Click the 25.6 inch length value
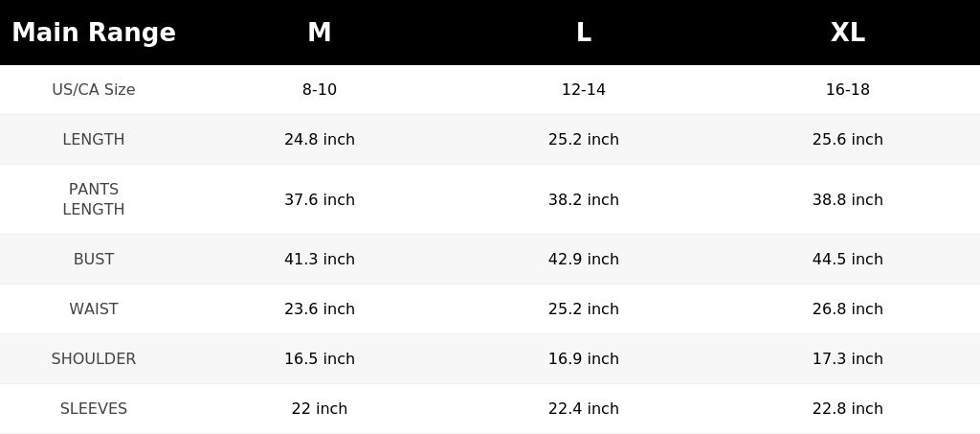This screenshot has height=434, width=980. [848, 140]
